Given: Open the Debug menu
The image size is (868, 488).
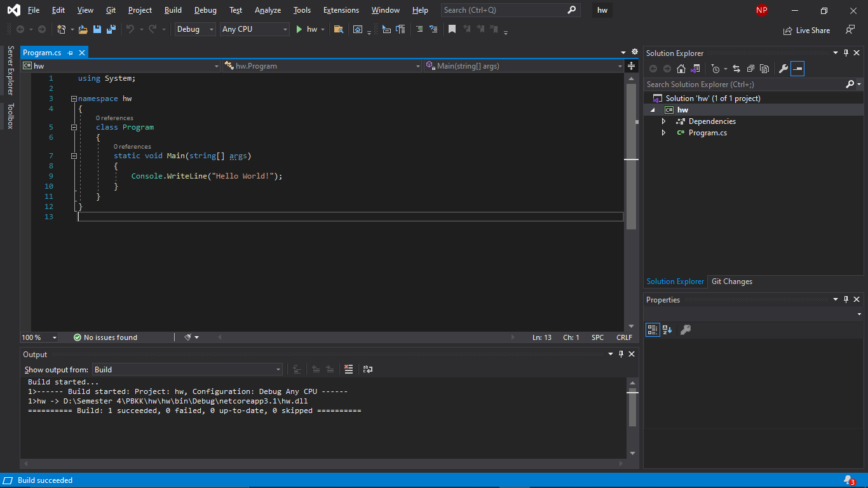Looking at the screenshot, I should (x=205, y=10).
